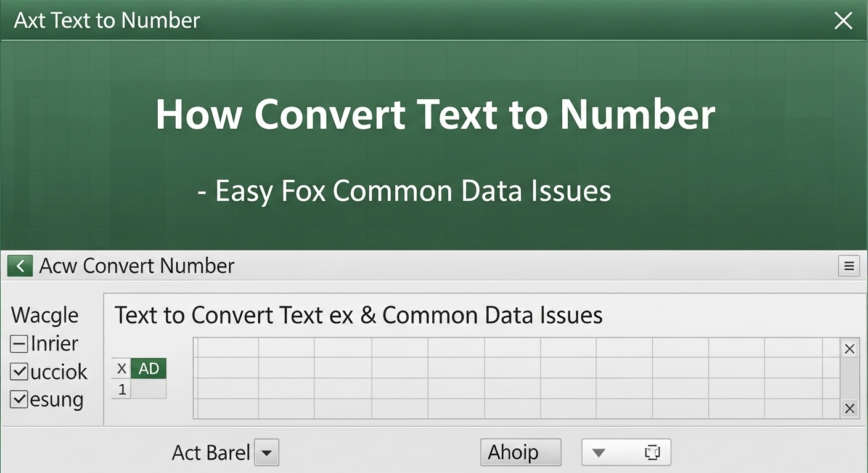
Task: Open the Act Barel dropdown arrow
Action: click(267, 451)
